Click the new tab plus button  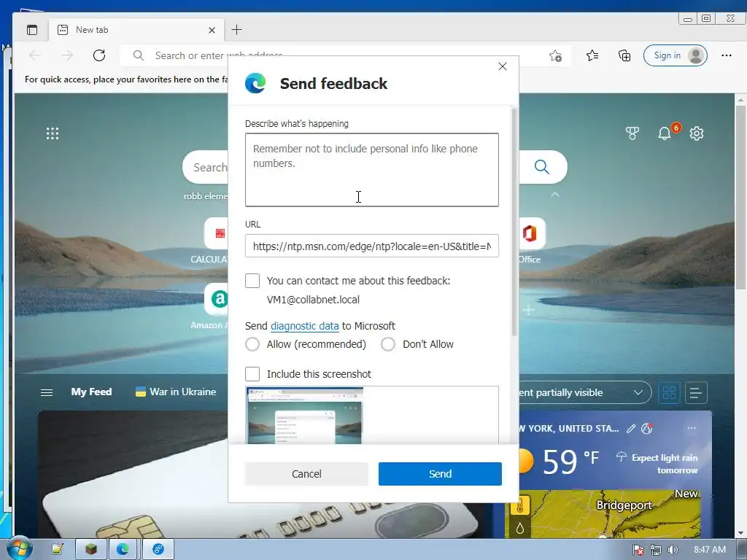(236, 30)
